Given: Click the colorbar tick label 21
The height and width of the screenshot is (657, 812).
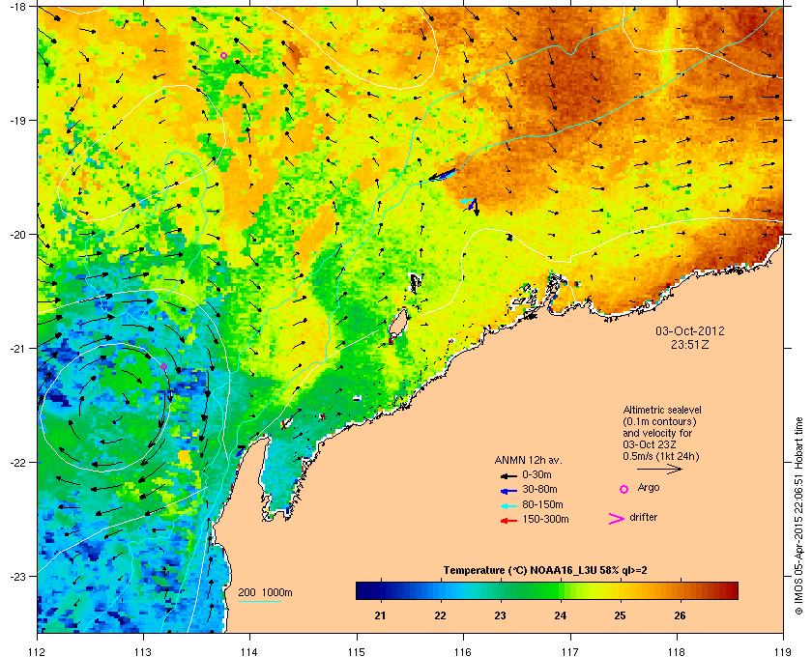Looking at the screenshot, I should pyautogui.click(x=380, y=615).
